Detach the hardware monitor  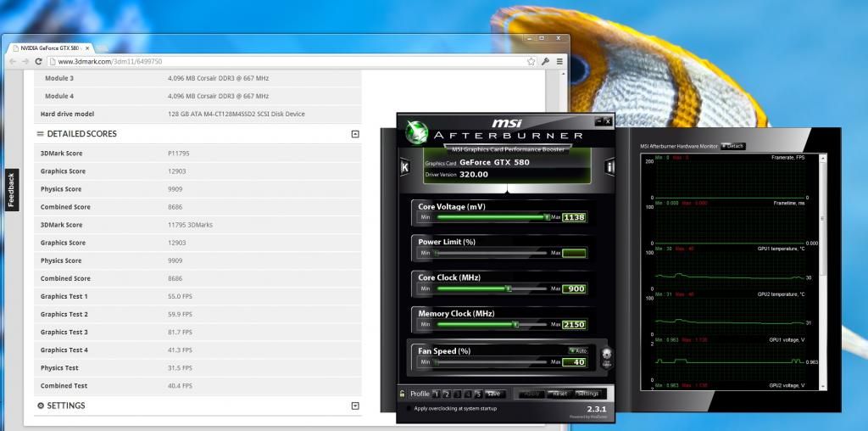(x=733, y=146)
